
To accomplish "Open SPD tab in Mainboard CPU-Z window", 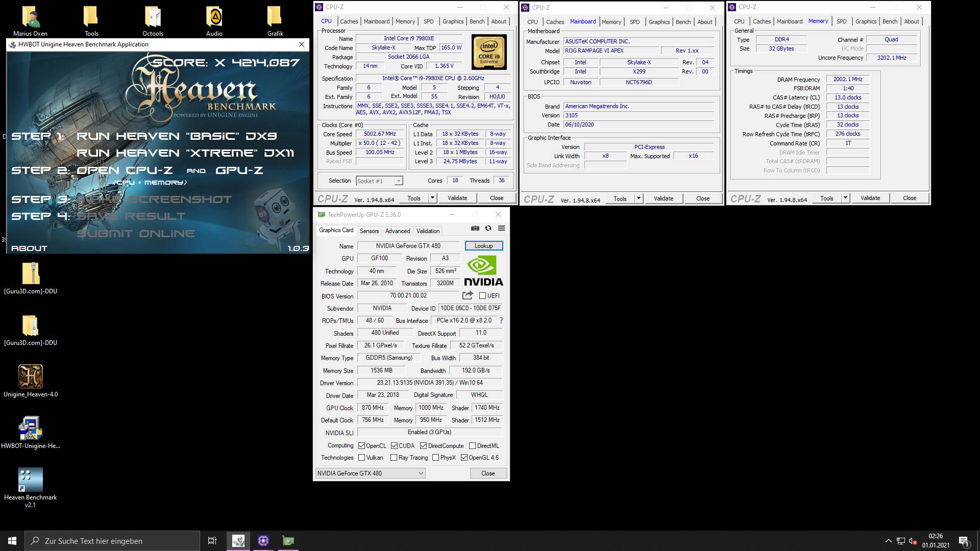I will click(x=634, y=22).
